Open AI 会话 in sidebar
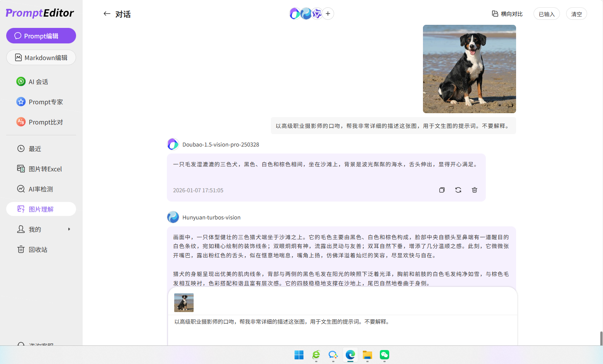 [x=41, y=81]
